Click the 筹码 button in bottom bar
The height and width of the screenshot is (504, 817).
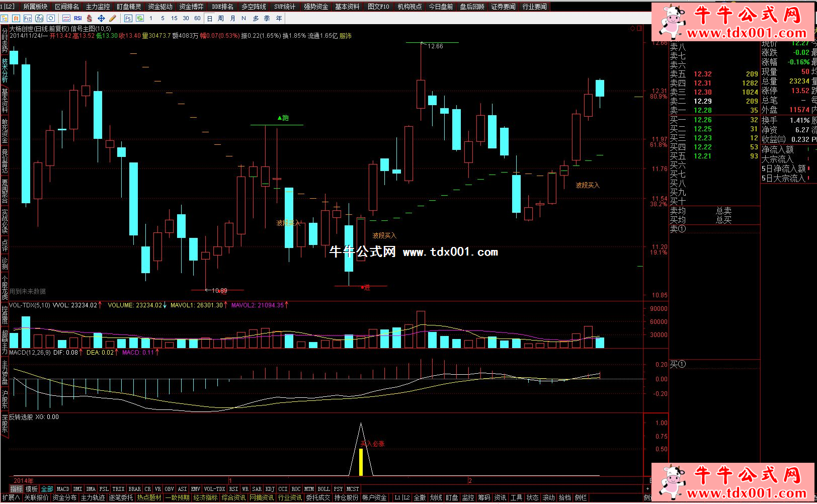tap(483, 497)
